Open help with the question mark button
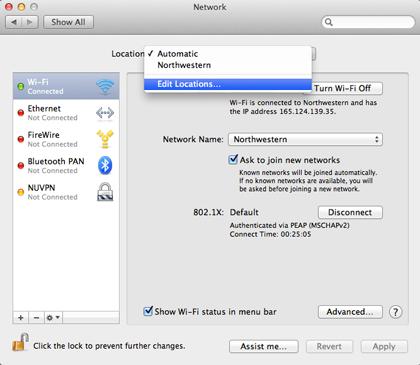 [x=395, y=312]
